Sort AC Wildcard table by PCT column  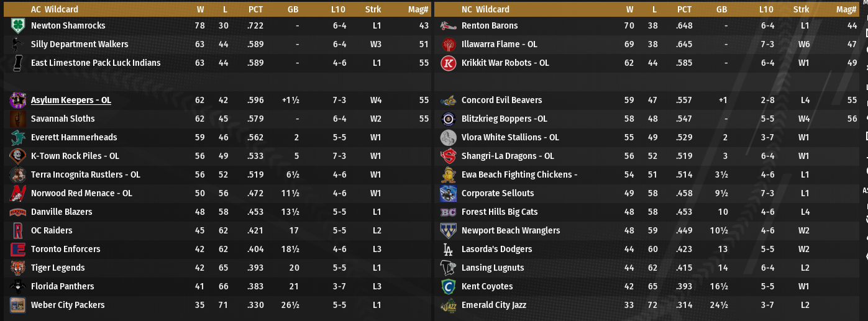coord(255,9)
